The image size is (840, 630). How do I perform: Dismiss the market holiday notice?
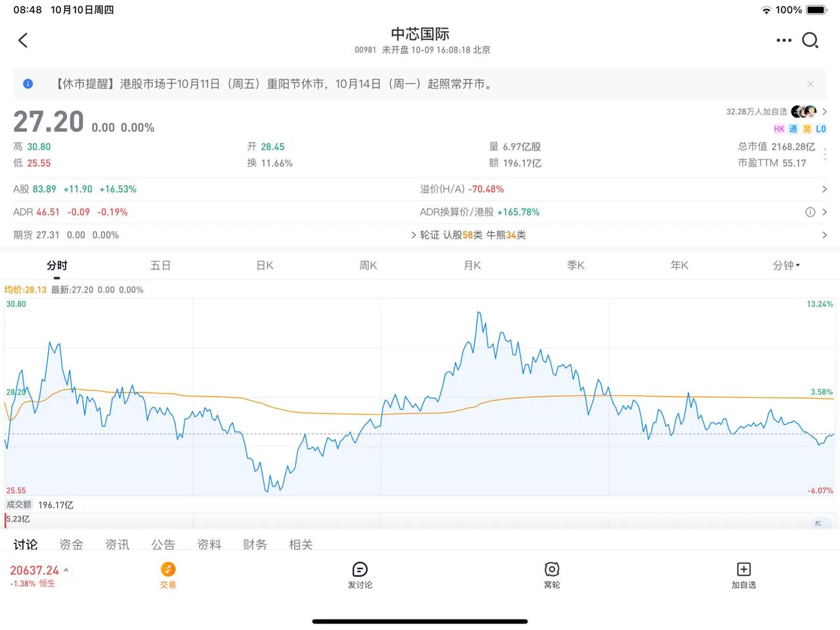[810, 84]
